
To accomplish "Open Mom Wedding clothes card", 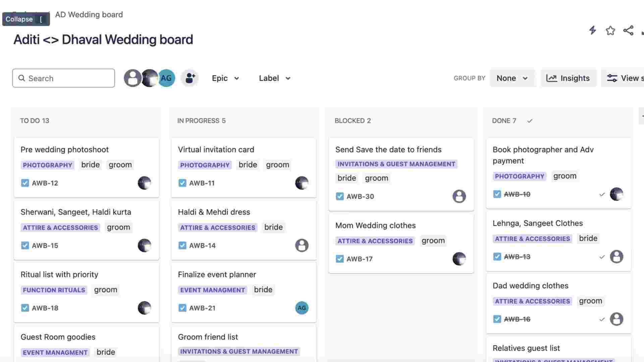I will click(x=401, y=243).
